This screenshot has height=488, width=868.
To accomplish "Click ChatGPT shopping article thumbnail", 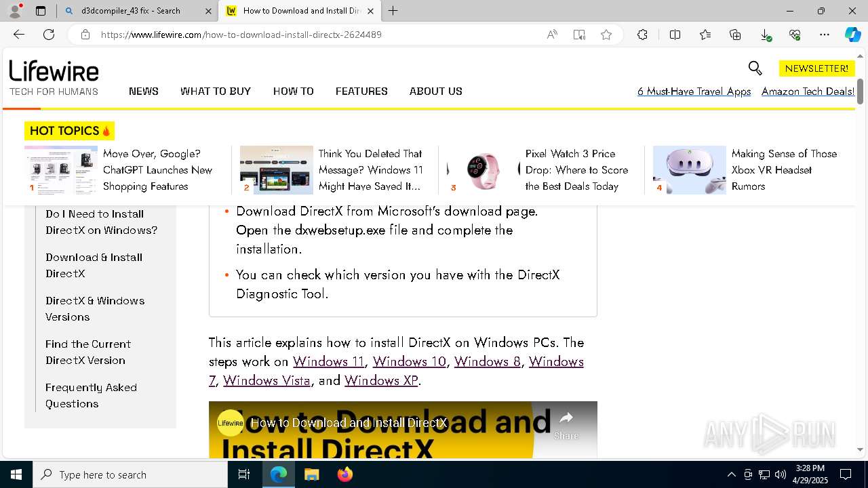I will [x=61, y=170].
